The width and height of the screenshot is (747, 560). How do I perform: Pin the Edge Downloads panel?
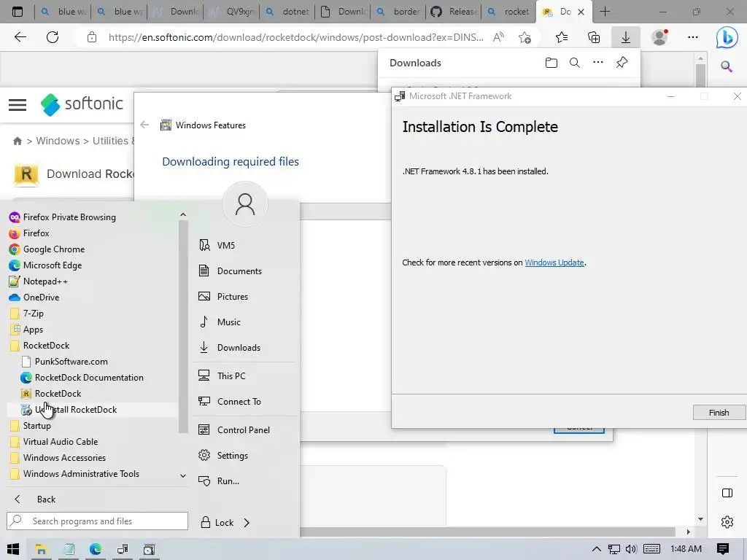(622, 63)
